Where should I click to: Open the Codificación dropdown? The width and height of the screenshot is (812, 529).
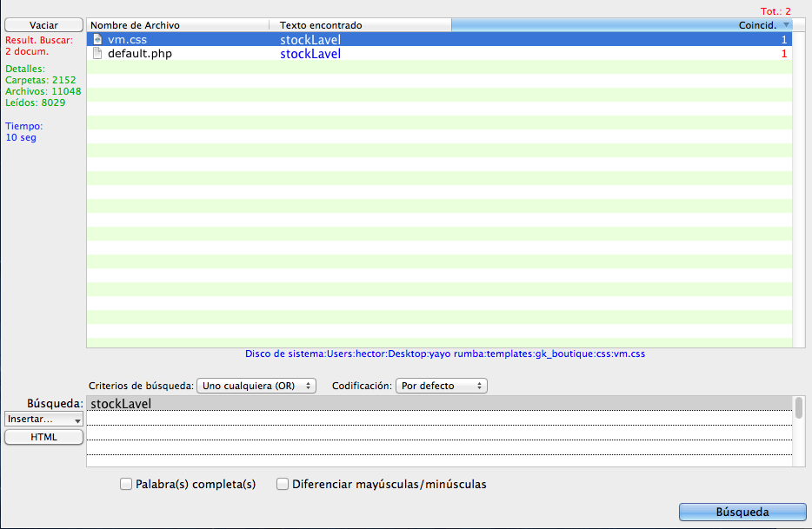point(442,386)
